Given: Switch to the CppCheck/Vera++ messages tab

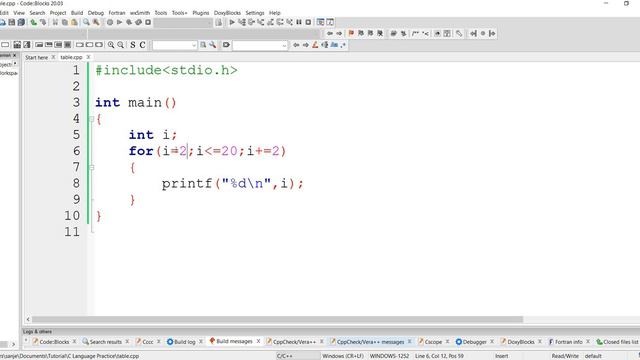Looking at the screenshot, I should pos(370,342).
